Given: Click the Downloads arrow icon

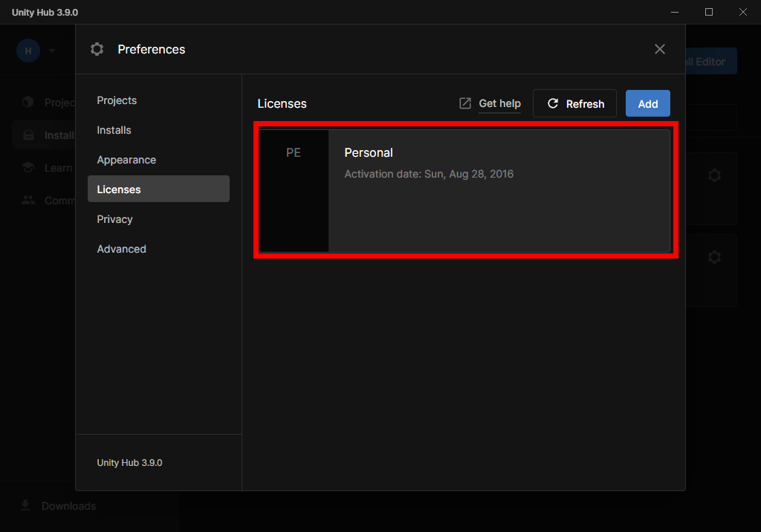Looking at the screenshot, I should pyautogui.click(x=25, y=505).
